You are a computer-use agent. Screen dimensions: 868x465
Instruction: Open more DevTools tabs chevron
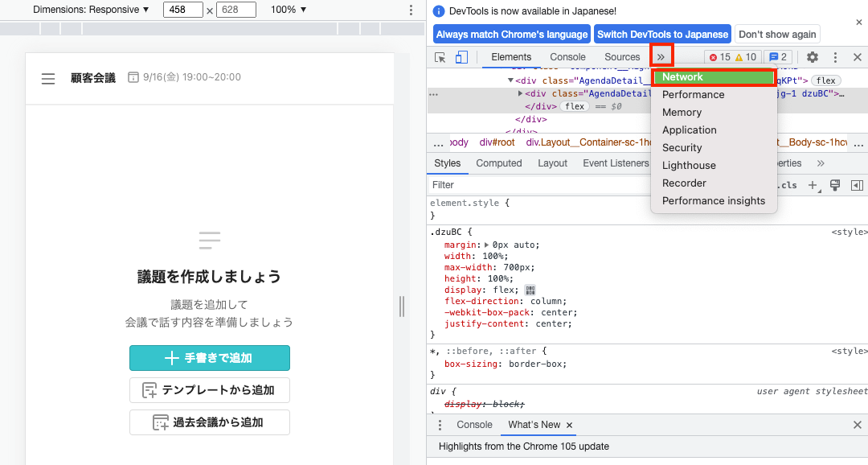[x=661, y=57]
